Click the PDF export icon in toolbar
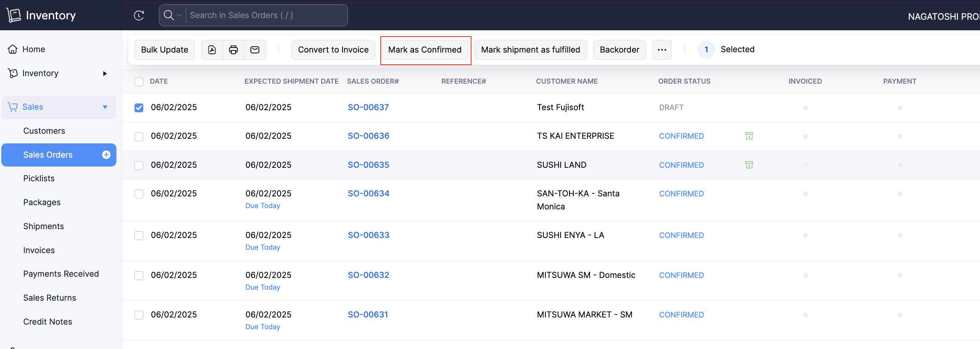 [x=212, y=50]
